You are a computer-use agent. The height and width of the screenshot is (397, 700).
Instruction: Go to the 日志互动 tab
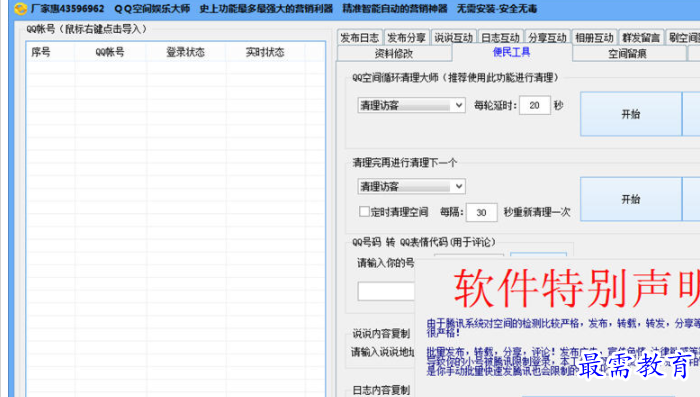tap(500, 38)
